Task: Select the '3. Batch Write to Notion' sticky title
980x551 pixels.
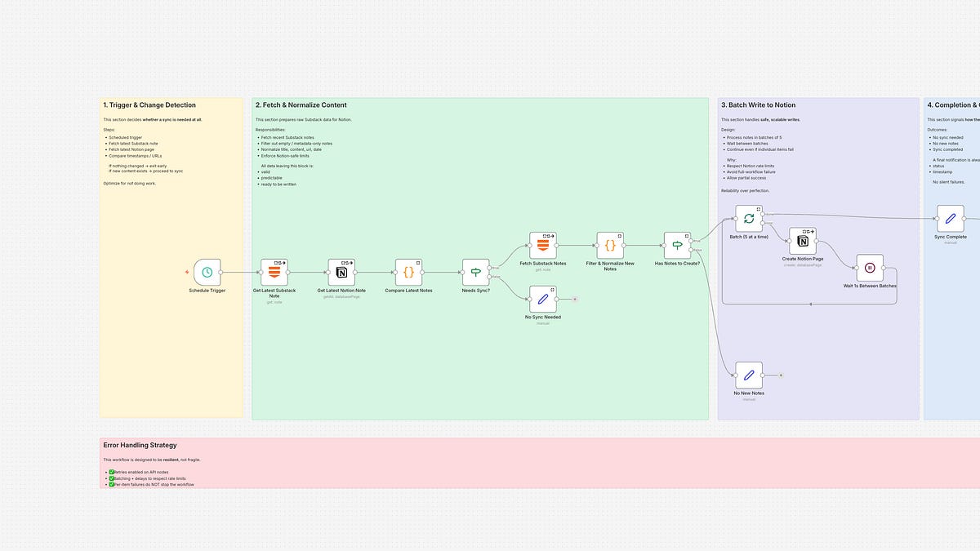Action: click(759, 105)
